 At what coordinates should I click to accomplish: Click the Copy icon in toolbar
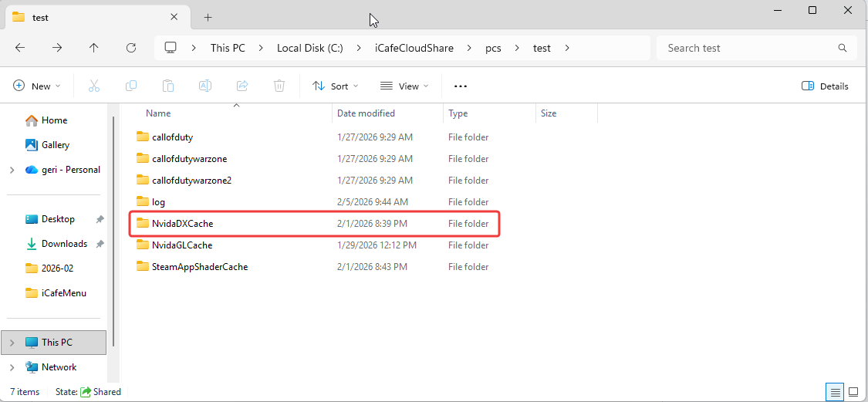click(x=131, y=86)
